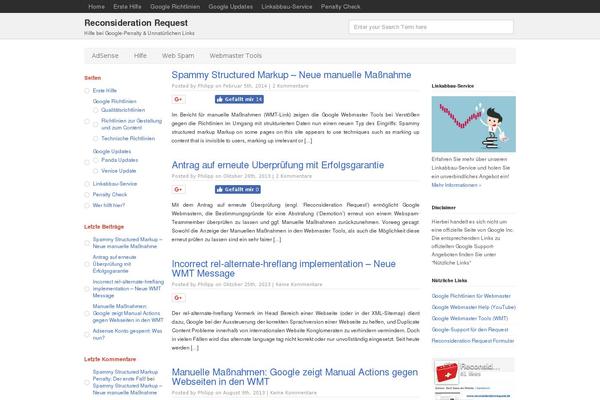Image resolution: width=600 pixels, height=400 pixels.
Task: Click the Google+ button under Incorrect rel-alternate-hreflang
Action: click(178, 298)
